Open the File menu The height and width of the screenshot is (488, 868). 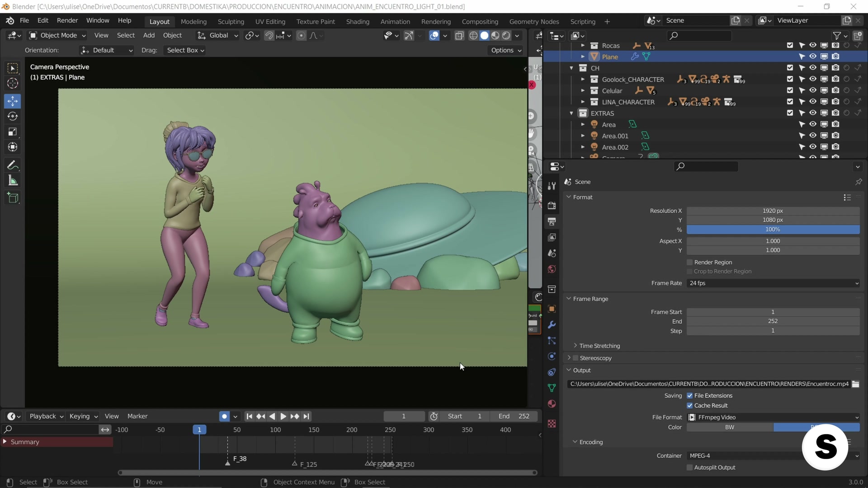[24, 21]
